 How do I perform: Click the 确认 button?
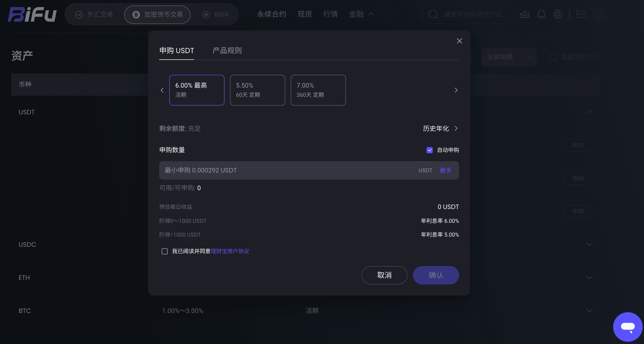[x=436, y=275]
